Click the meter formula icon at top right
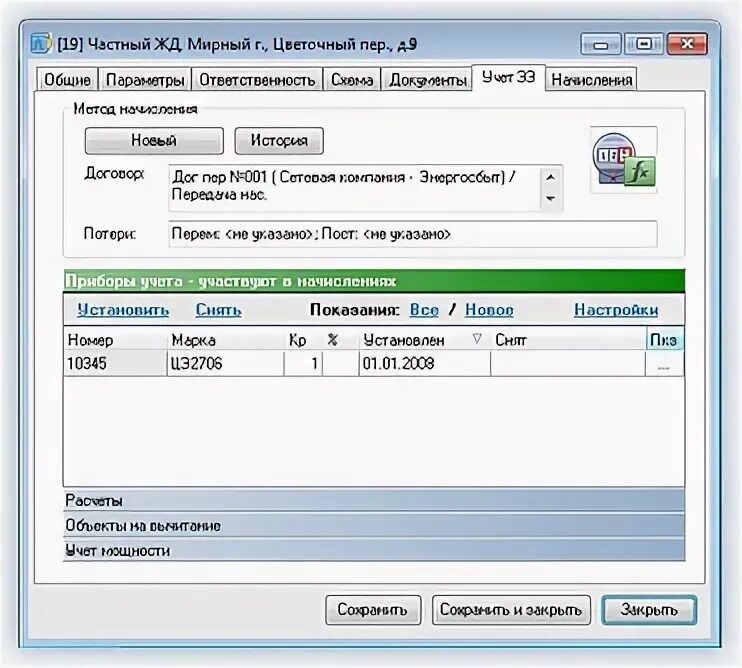Viewport: 742px width, 668px height. point(624,160)
